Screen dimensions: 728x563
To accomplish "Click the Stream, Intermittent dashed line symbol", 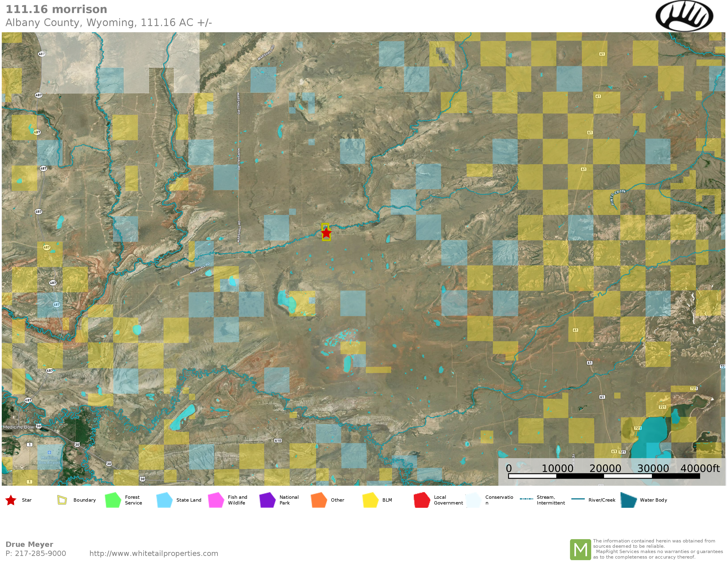I will coord(526,499).
